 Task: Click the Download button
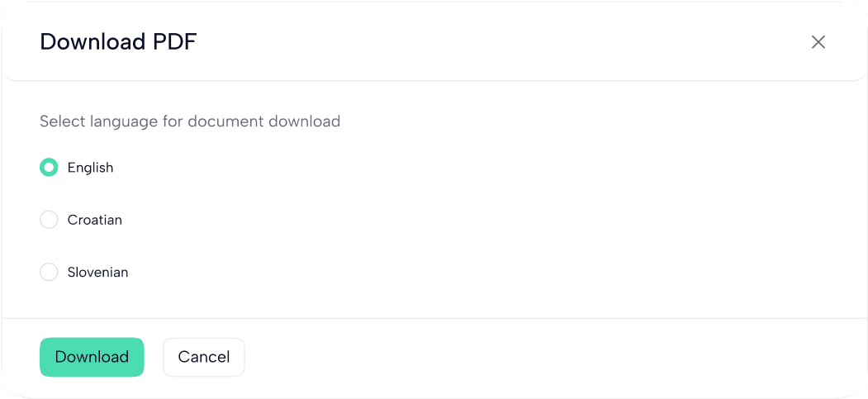point(92,357)
